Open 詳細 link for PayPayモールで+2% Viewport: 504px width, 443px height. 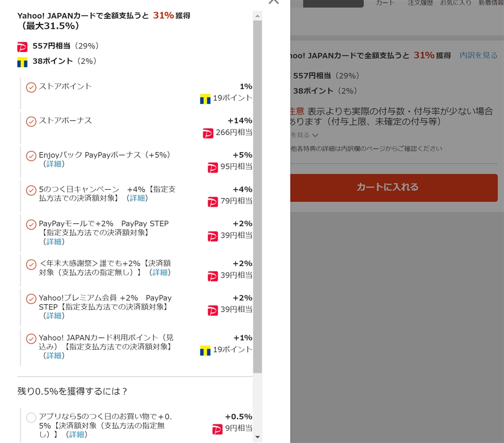point(54,241)
